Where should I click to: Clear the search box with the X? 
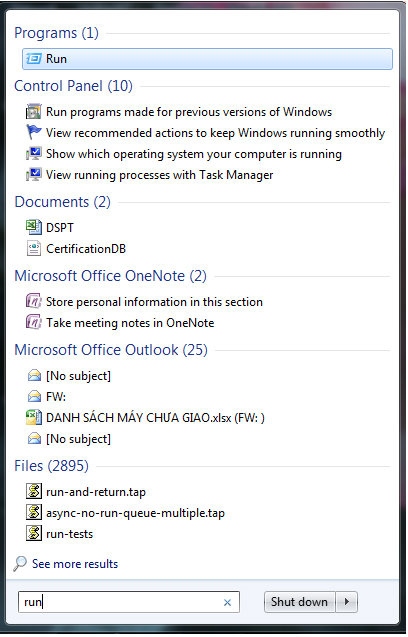click(x=228, y=602)
